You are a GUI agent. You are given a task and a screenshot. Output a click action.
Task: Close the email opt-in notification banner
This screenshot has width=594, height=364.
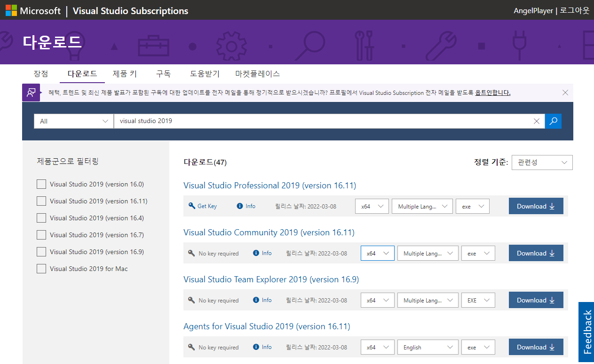pos(565,93)
